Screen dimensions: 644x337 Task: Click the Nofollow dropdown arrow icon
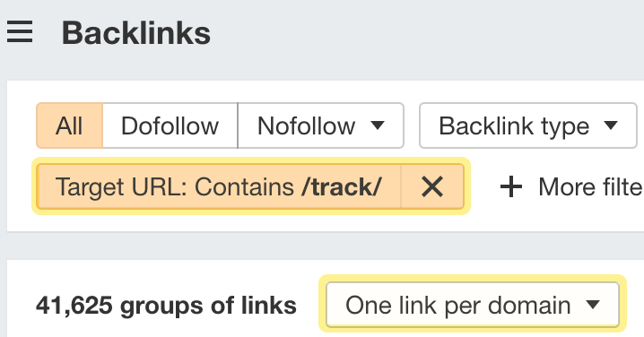pos(378,125)
